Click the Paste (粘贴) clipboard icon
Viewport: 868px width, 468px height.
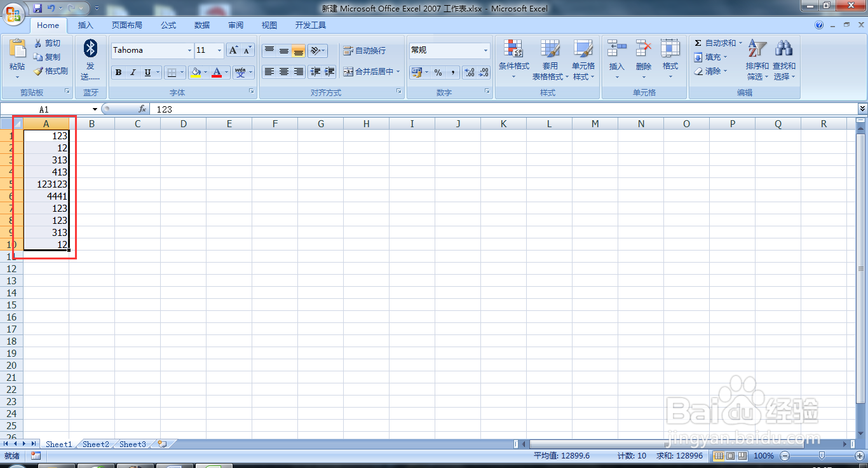click(x=17, y=49)
